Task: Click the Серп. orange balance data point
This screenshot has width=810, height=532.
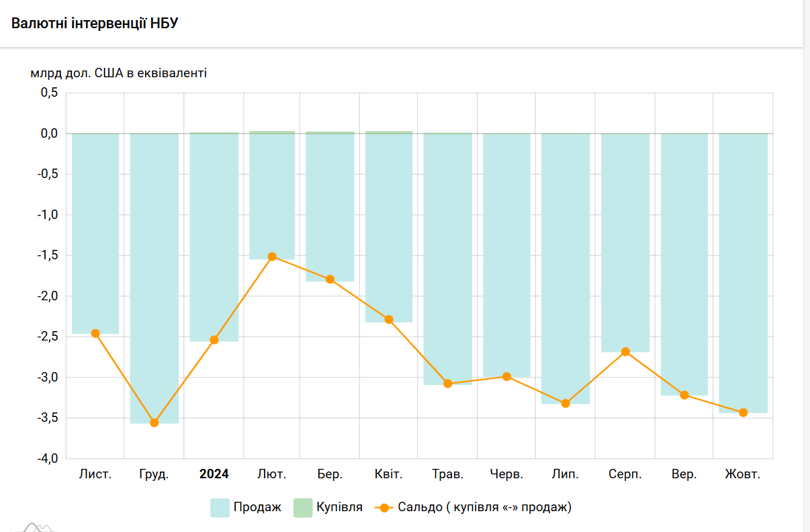Action: (x=625, y=352)
